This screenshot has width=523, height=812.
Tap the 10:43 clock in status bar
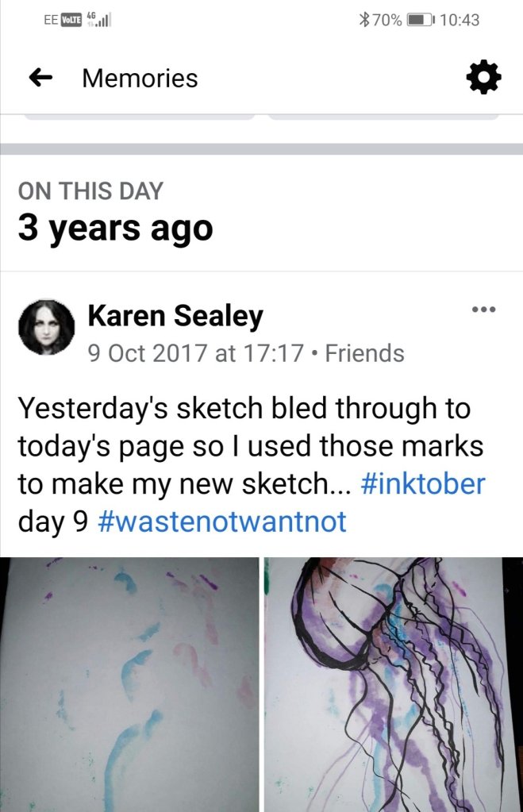[x=459, y=20]
